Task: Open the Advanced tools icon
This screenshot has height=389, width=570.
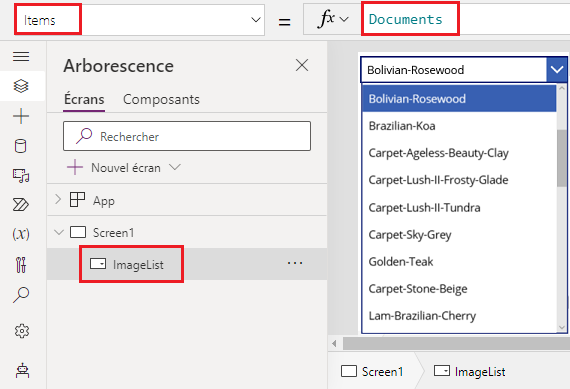Action: 21,265
